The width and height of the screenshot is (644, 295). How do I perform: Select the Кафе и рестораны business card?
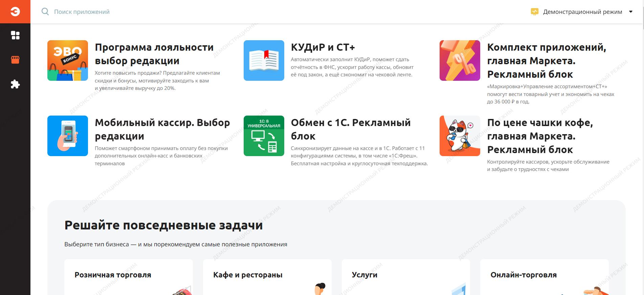tap(267, 277)
